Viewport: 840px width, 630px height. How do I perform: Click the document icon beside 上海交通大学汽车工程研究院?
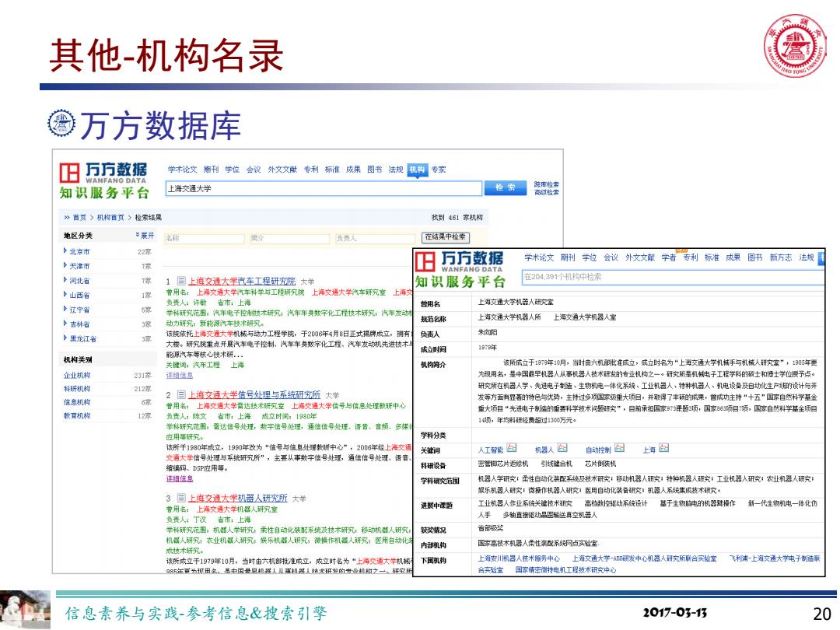(x=181, y=281)
